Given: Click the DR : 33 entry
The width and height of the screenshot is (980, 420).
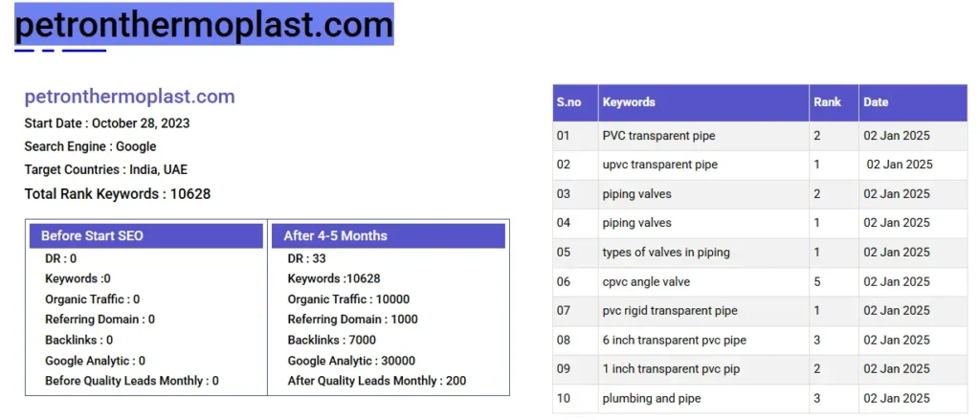Looking at the screenshot, I should coord(306,259).
